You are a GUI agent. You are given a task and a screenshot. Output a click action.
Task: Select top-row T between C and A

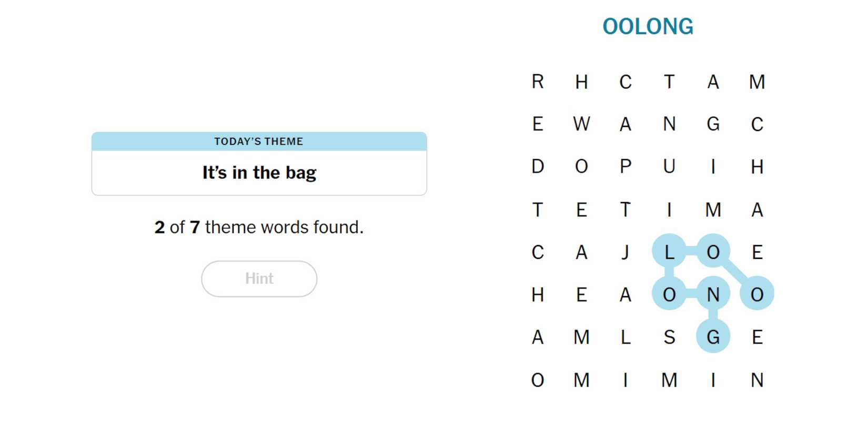(x=669, y=82)
